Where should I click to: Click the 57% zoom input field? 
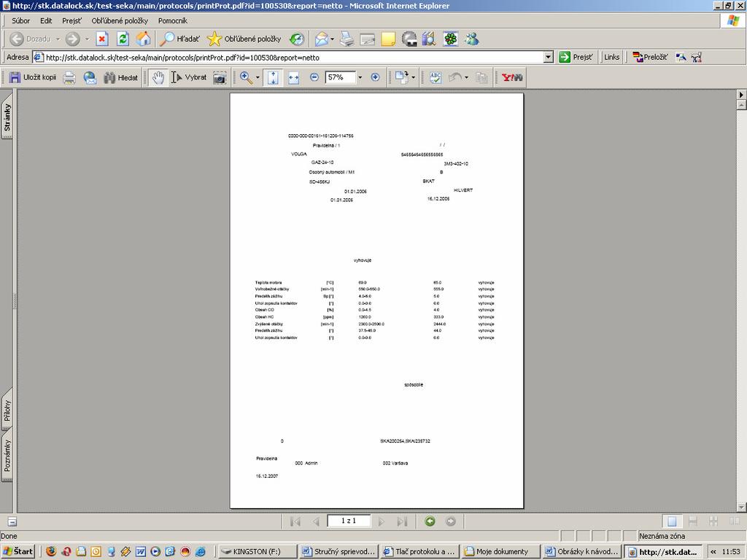[340, 77]
